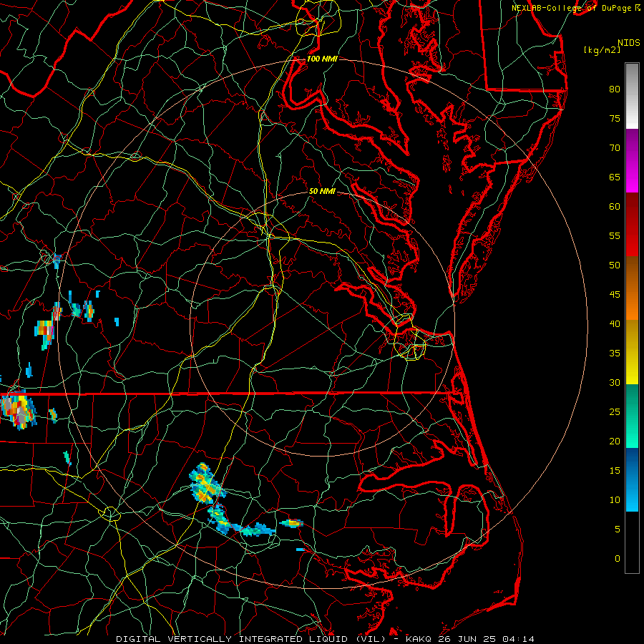Click the green-teal segment of the color bar

point(632,416)
